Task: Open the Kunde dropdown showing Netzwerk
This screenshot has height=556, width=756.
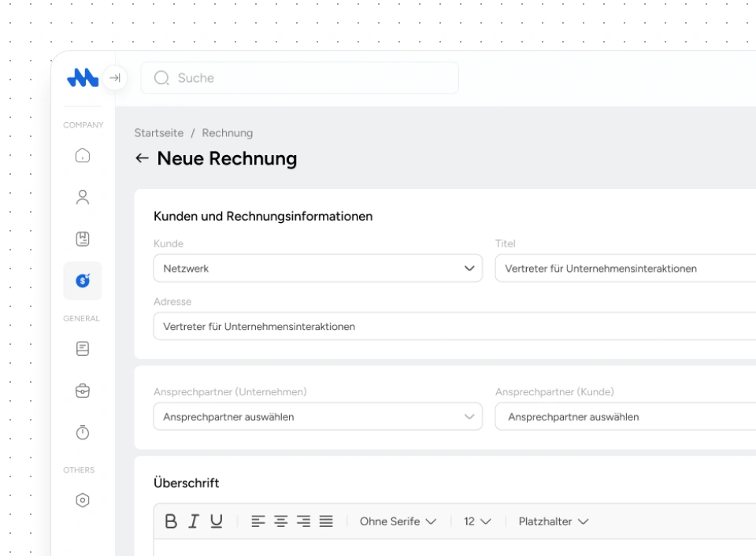Action: (317, 269)
